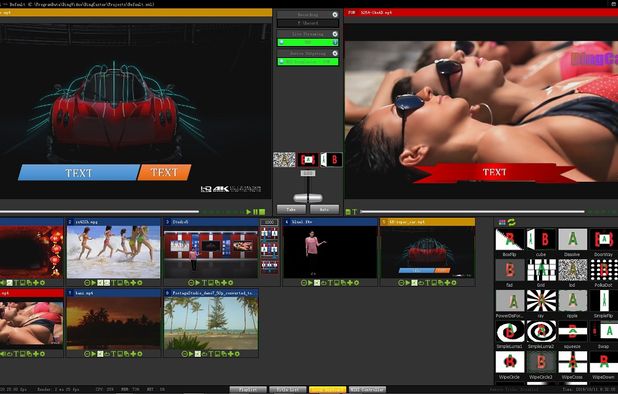Pause the preview window video
The height and width of the screenshot is (394, 618).
coord(255,212)
